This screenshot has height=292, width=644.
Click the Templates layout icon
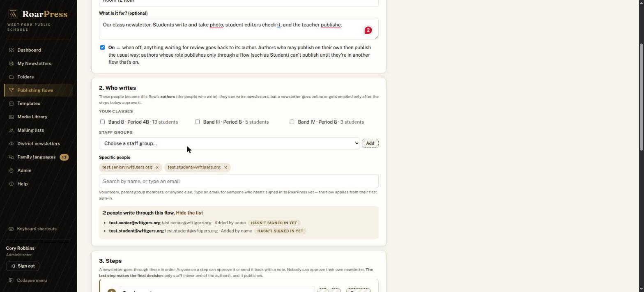tap(11, 103)
